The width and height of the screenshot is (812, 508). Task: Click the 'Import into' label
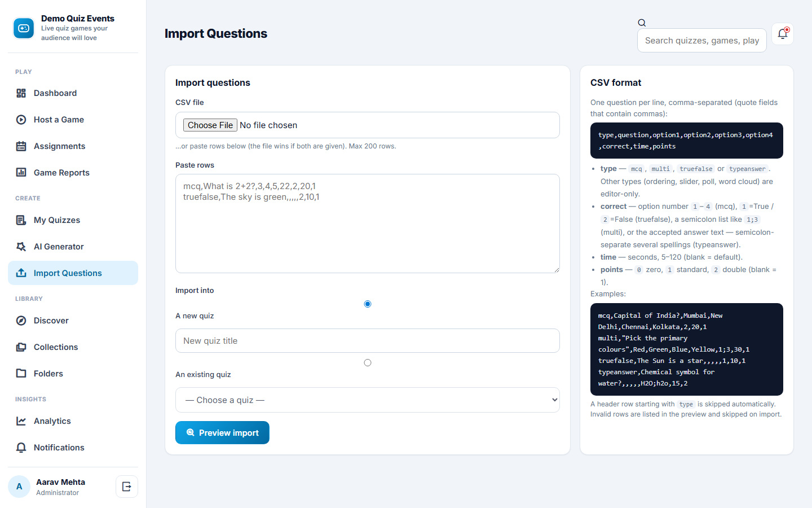195,291
